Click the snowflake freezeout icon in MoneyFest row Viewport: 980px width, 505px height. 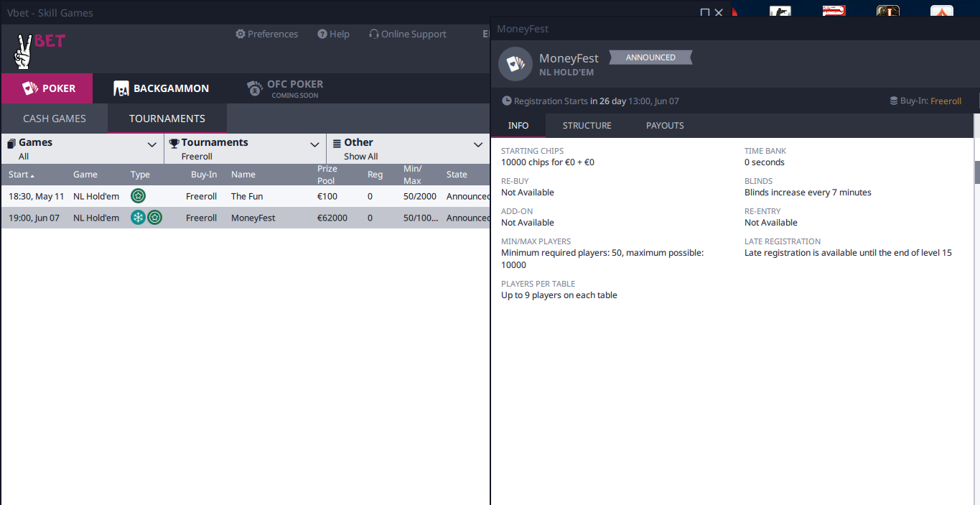point(138,218)
